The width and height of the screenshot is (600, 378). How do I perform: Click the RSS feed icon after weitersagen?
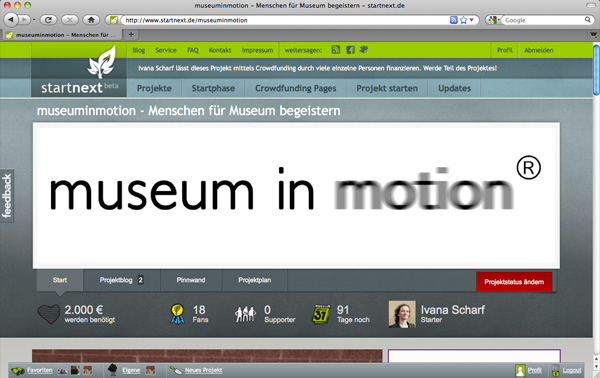[336, 50]
